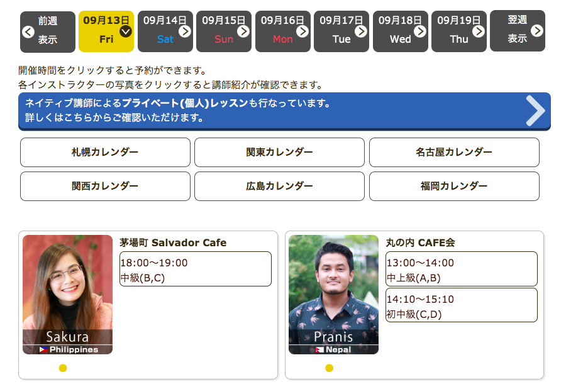View instructor Sakura's profile photo
The width and height of the screenshot is (566, 392).
[x=67, y=289]
